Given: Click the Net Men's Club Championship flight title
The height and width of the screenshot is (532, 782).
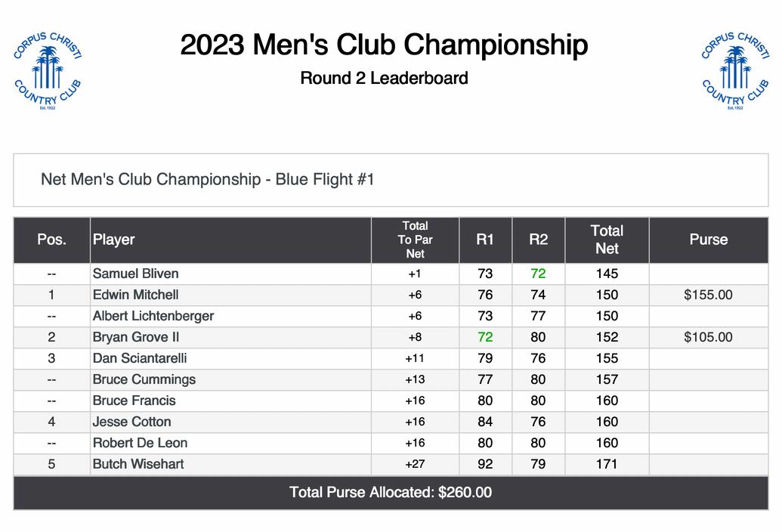Looking at the screenshot, I should click(208, 180).
